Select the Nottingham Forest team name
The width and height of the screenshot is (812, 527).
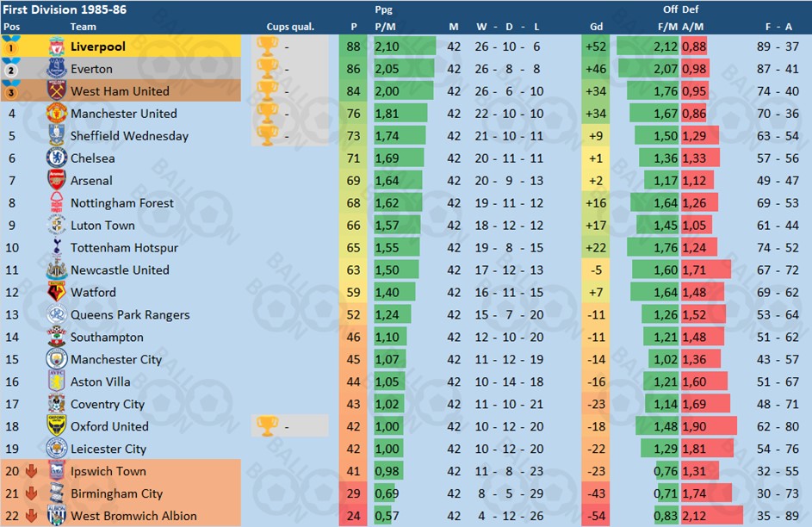pos(122,203)
